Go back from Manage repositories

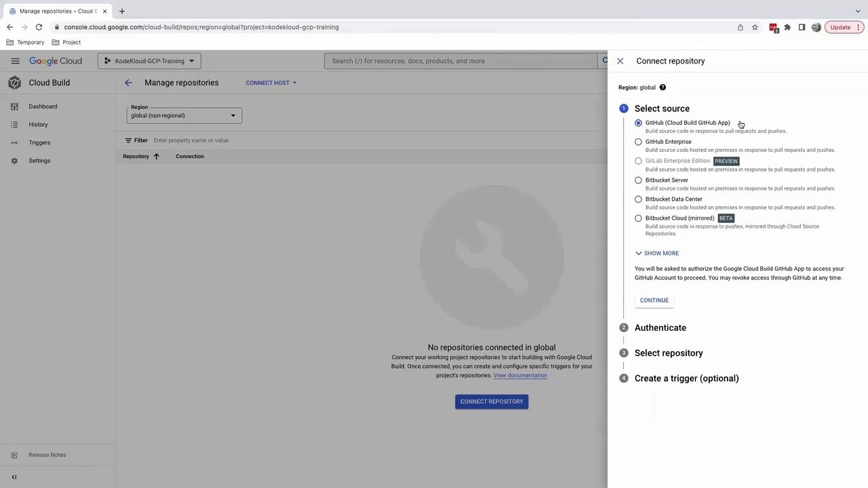[x=128, y=83]
